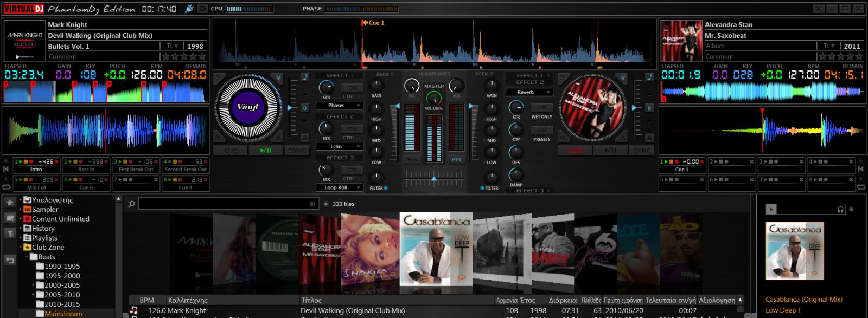Delete the Bass In hot cue with its red X
This screenshot has height=318, width=868.
point(106,161)
